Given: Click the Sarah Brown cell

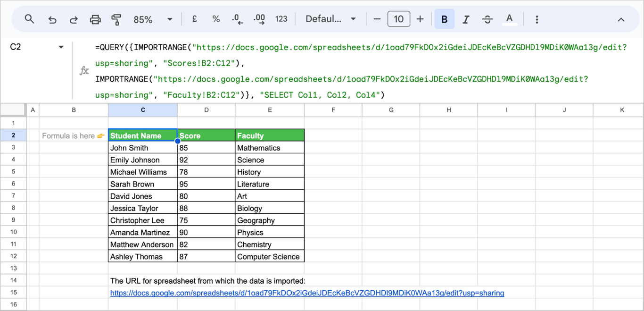Looking at the screenshot, I should (x=143, y=184).
